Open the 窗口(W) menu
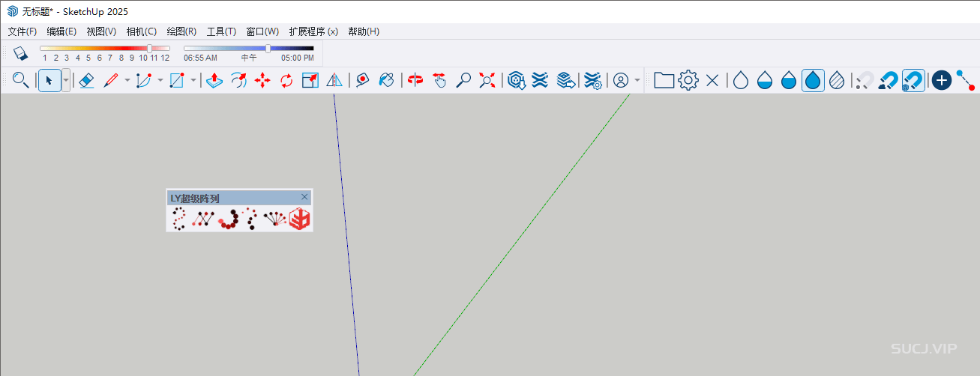 (x=262, y=31)
